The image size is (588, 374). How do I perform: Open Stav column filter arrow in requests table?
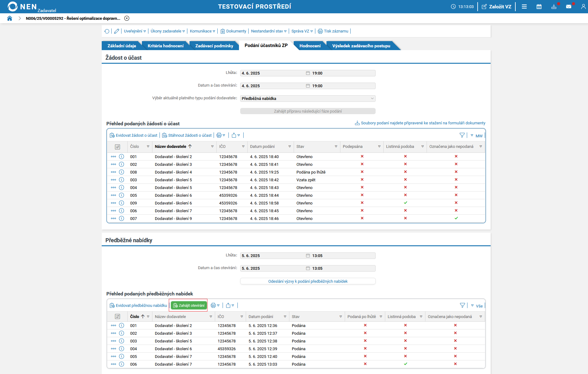[x=336, y=147]
